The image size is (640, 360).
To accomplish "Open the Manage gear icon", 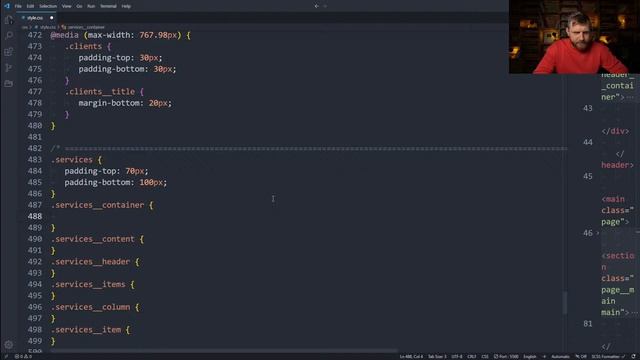I will pyautogui.click(x=9, y=345).
